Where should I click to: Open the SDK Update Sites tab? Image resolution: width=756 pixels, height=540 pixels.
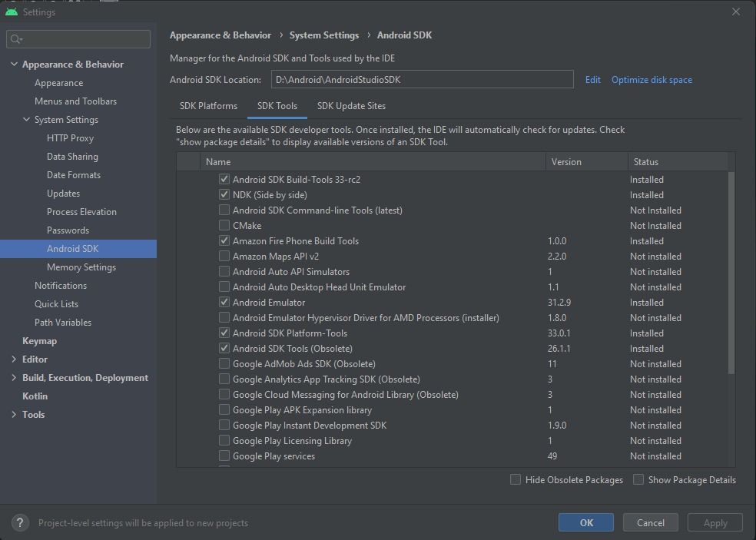click(x=351, y=106)
